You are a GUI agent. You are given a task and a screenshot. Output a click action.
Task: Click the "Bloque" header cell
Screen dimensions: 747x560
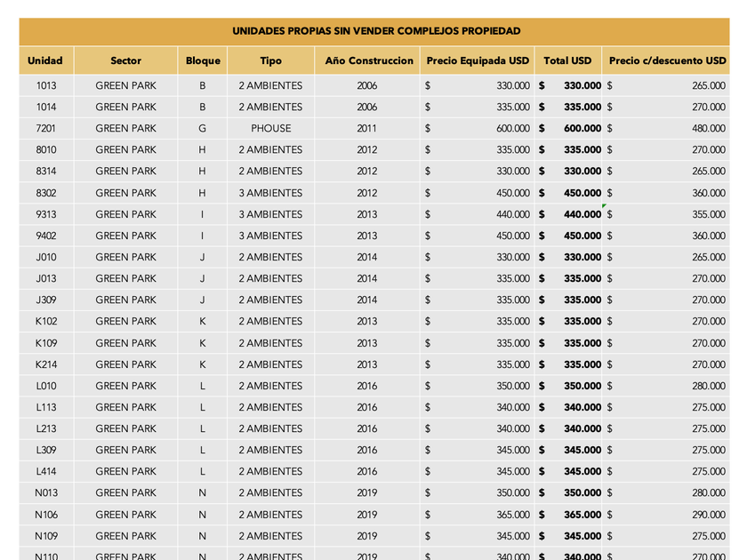pyautogui.click(x=203, y=61)
